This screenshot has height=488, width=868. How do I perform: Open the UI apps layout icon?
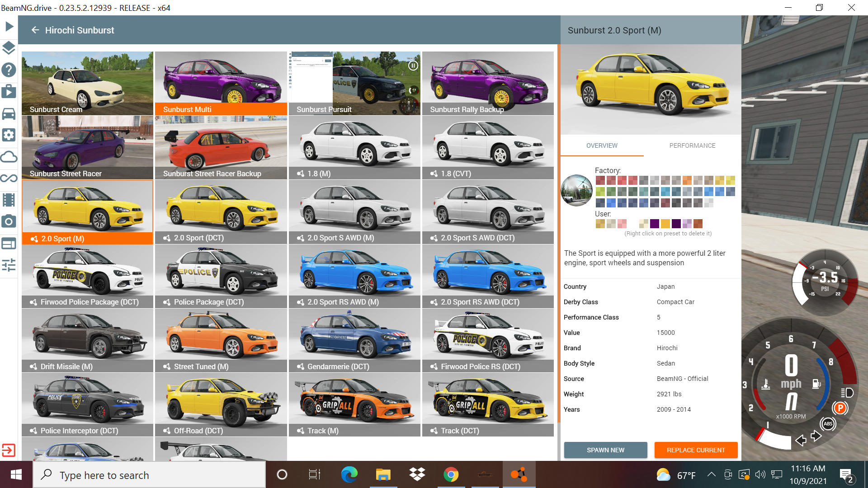[9, 244]
